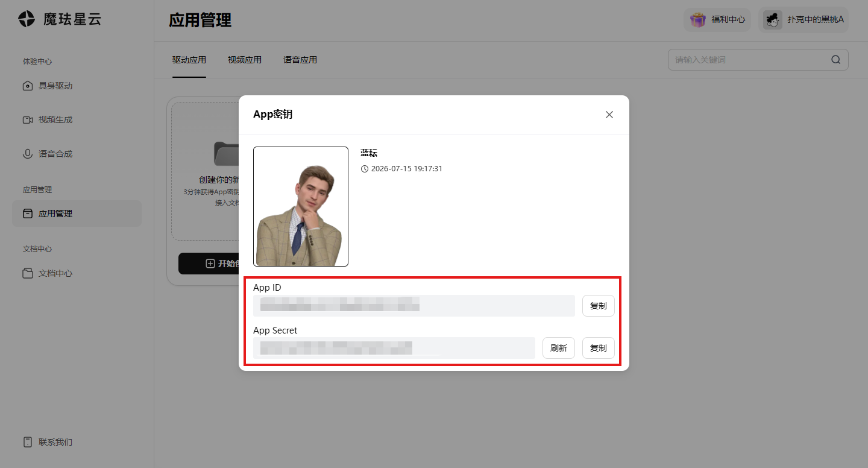Click the 语音合成 microphone icon

tap(28, 154)
